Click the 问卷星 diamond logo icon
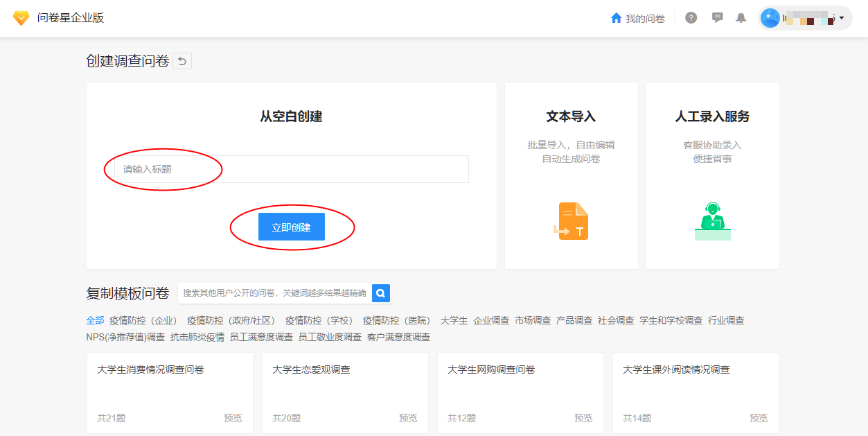This screenshot has height=436, width=868. 21,19
